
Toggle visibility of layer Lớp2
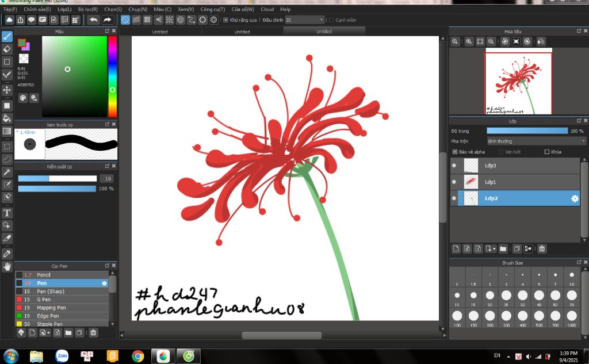point(454,198)
